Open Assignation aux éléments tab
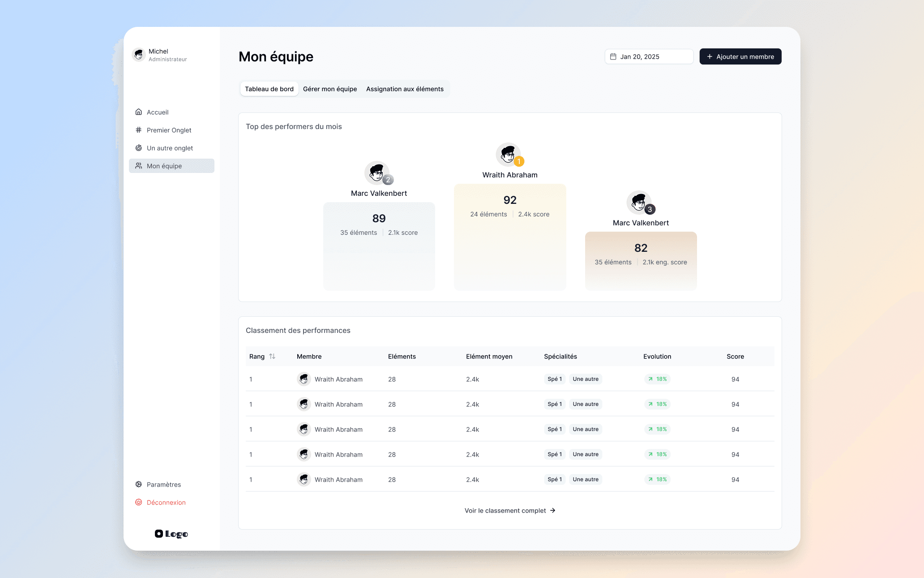The image size is (924, 578). coord(405,89)
